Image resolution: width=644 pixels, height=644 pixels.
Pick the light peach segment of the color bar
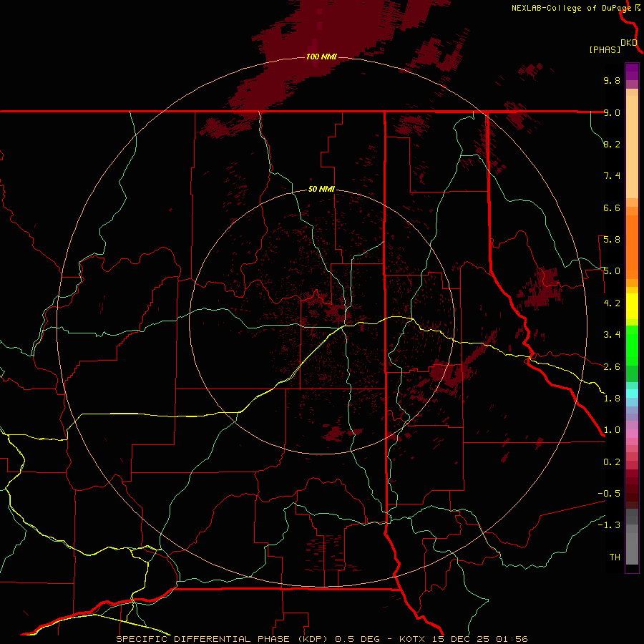tap(632, 147)
